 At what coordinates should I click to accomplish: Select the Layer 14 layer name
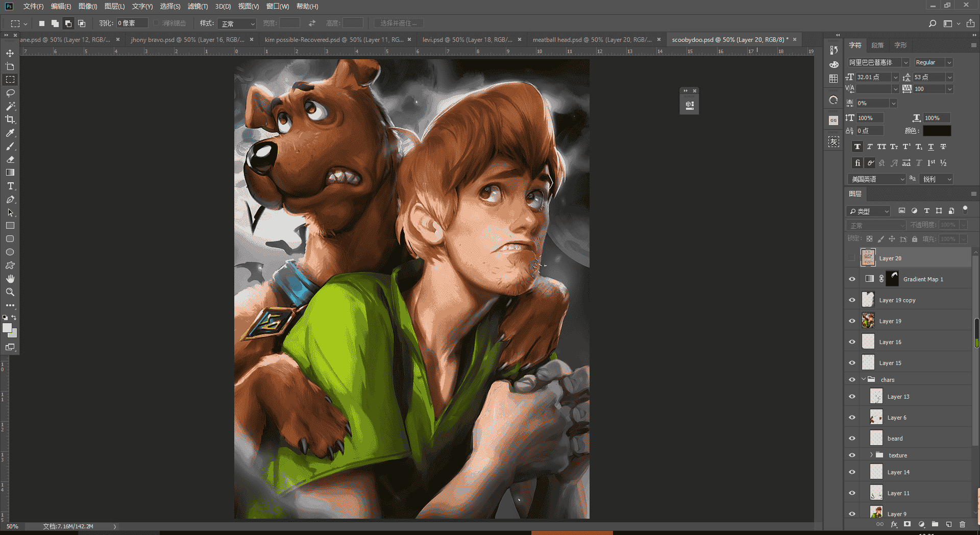coord(898,472)
